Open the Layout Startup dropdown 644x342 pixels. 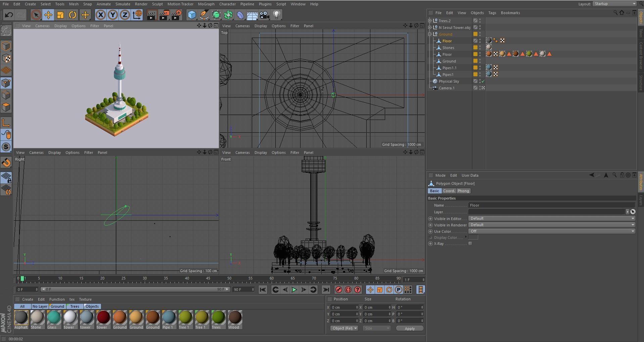point(614,4)
